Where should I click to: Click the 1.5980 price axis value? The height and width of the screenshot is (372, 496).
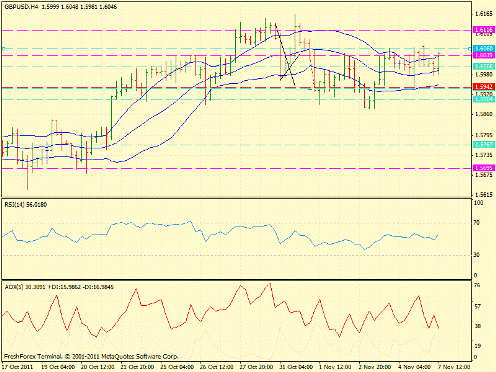click(x=484, y=74)
